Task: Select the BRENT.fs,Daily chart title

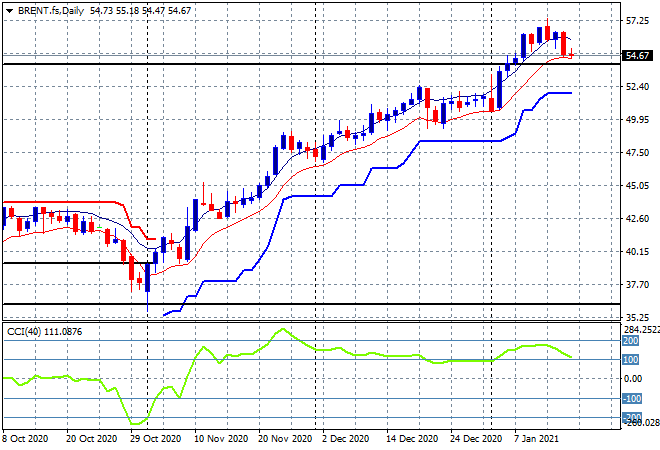Action: click(51, 11)
